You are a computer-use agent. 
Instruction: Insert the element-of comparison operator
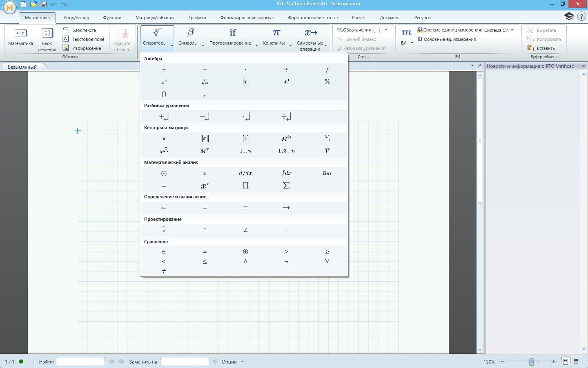pyautogui.click(x=164, y=252)
